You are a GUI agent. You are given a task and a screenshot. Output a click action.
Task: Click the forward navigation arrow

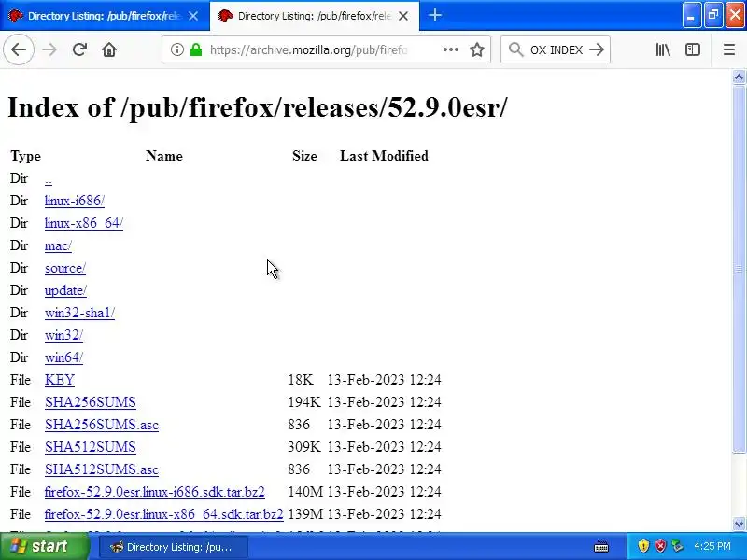point(49,49)
